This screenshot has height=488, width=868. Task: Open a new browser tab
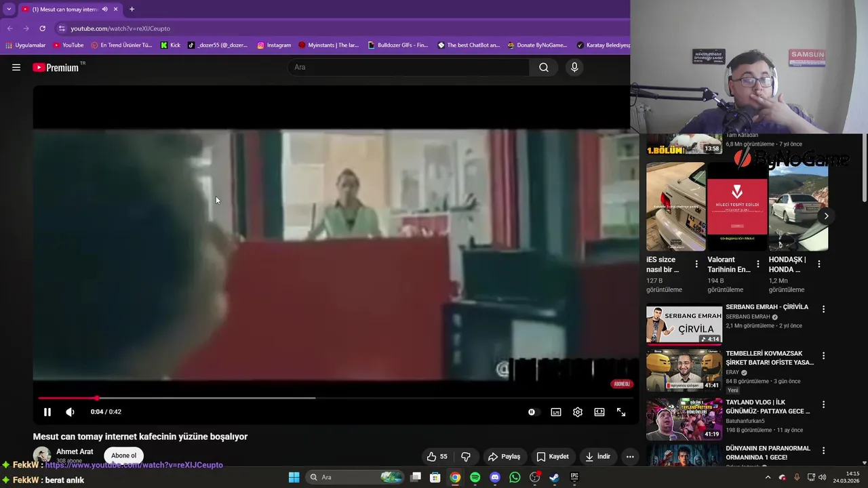[x=132, y=9]
